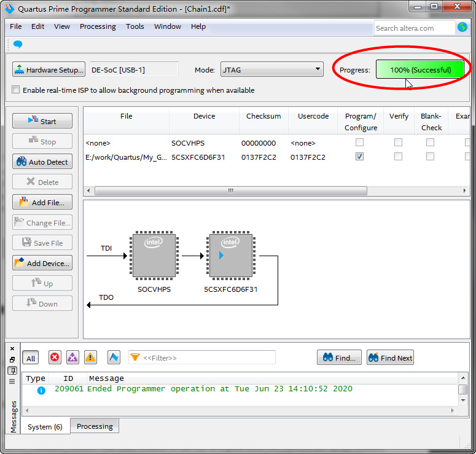Select the 5CSXFC6D6F31 chip in diagram

pyautogui.click(x=231, y=256)
